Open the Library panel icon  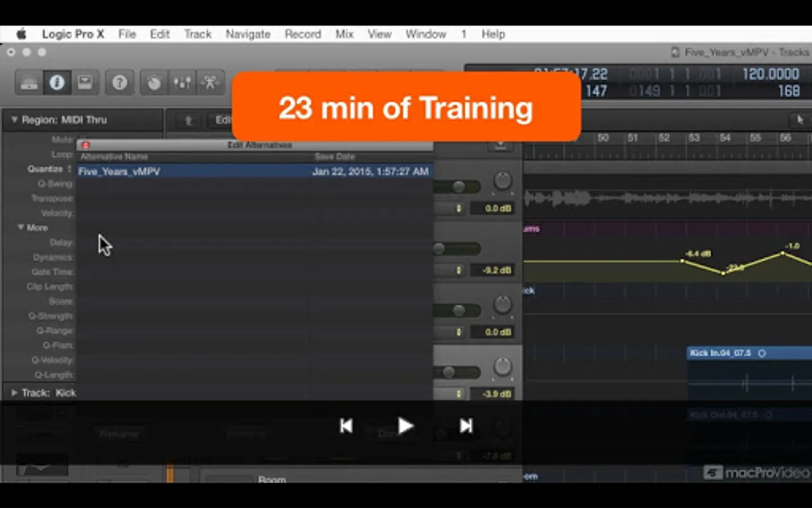point(29,83)
